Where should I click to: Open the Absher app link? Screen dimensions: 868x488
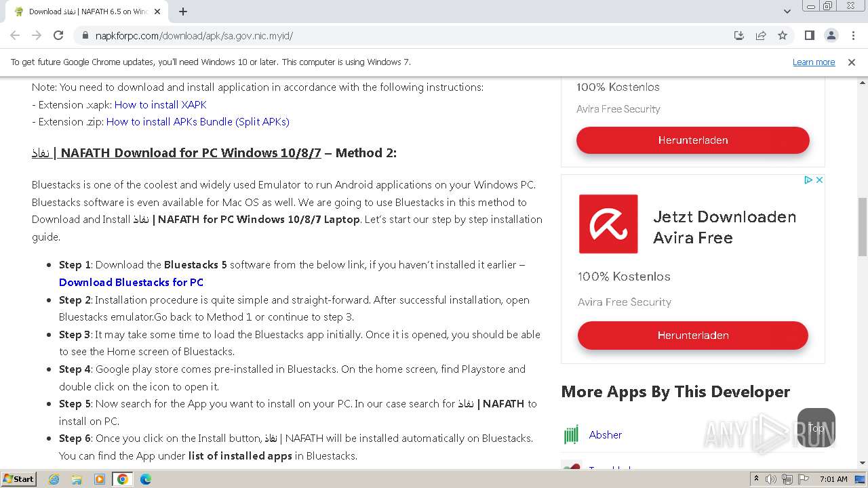(x=606, y=434)
